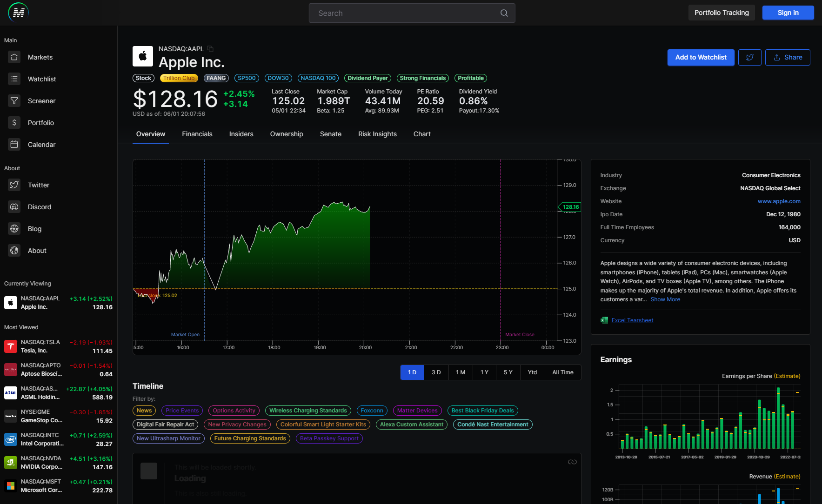Screen dimensions: 822x504
Task: Click the search magnifier icon
Action: (504, 13)
